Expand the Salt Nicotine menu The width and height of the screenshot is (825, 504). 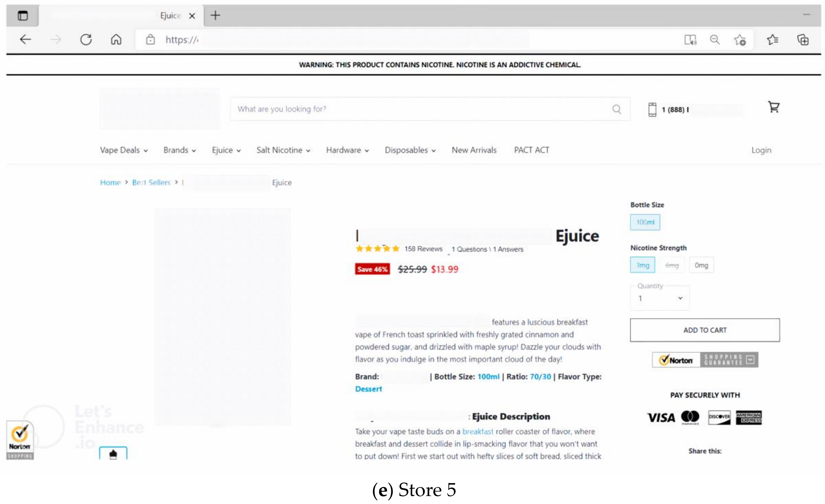tap(283, 150)
